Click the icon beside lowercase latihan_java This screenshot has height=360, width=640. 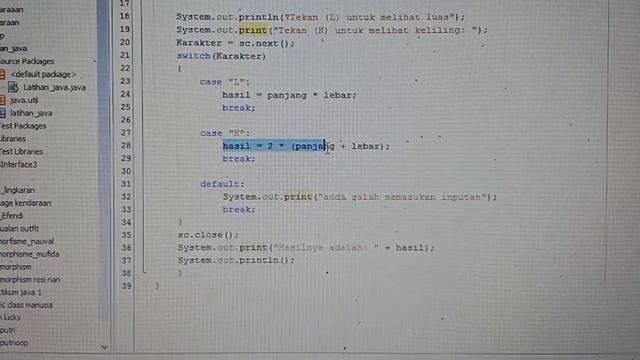click(x=2, y=113)
